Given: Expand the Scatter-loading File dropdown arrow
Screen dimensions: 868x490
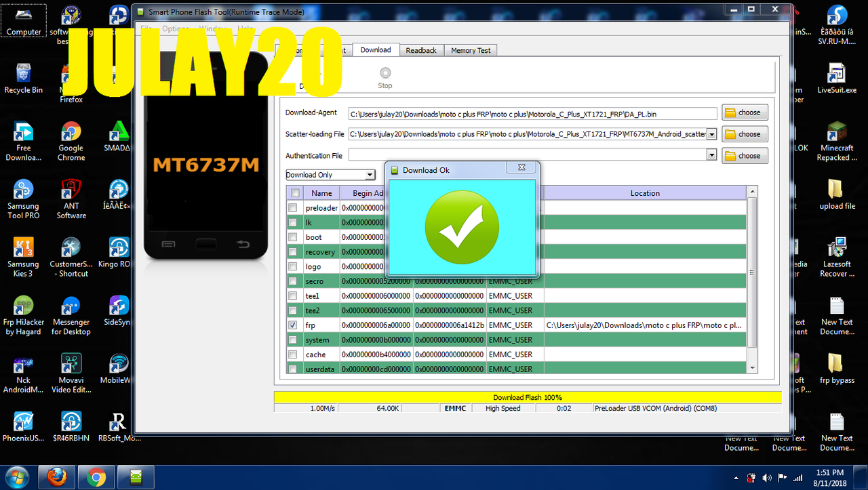Looking at the screenshot, I should (x=711, y=134).
